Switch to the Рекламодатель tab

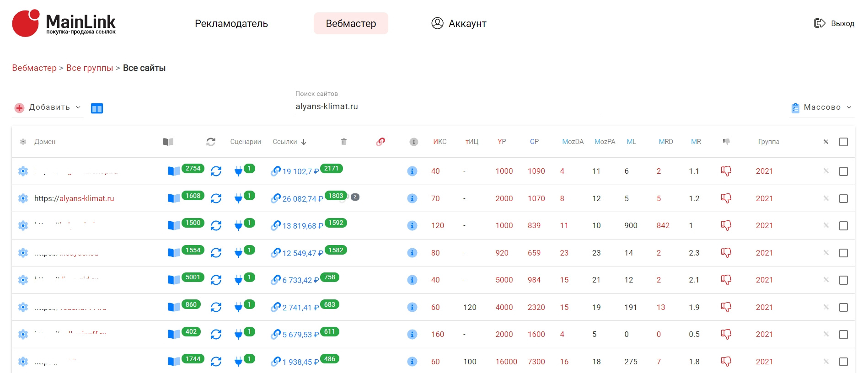pos(231,24)
